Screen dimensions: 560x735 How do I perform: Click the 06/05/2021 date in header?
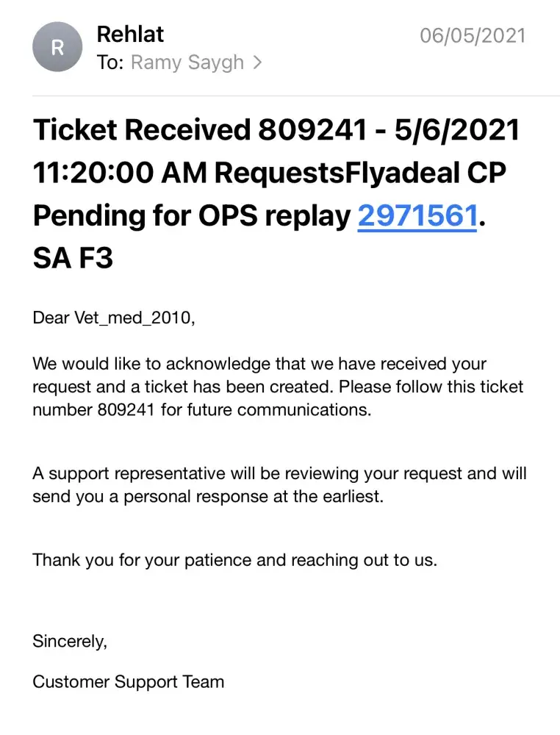pyautogui.click(x=473, y=35)
